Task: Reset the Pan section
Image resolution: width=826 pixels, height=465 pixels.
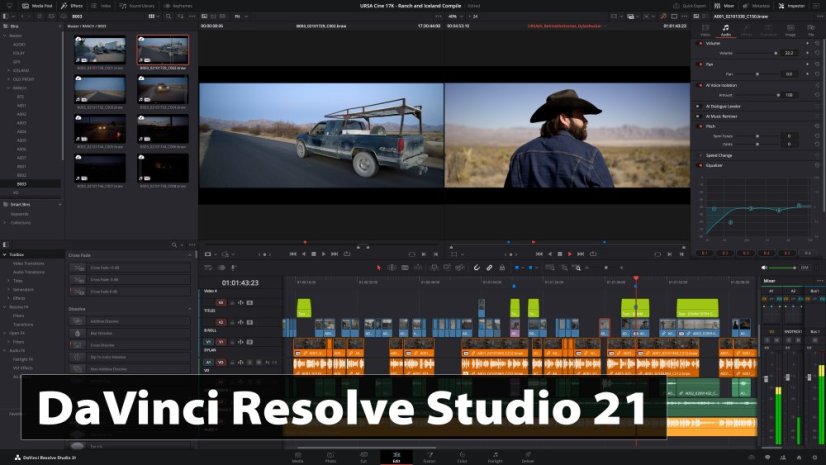Action: pos(818,64)
